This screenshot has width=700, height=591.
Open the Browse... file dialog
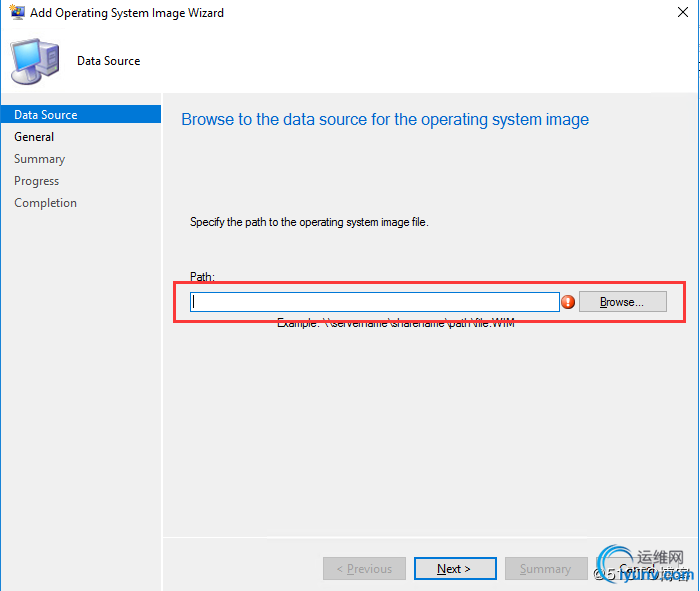coord(623,302)
